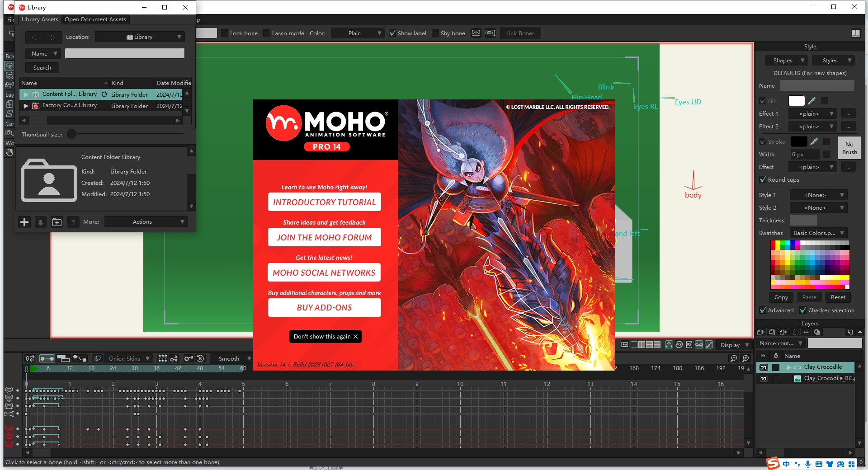The width and height of the screenshot is (868, 470).
Task: Hide the Clay_Crocodile_BG layer
Action: (764, 378)
